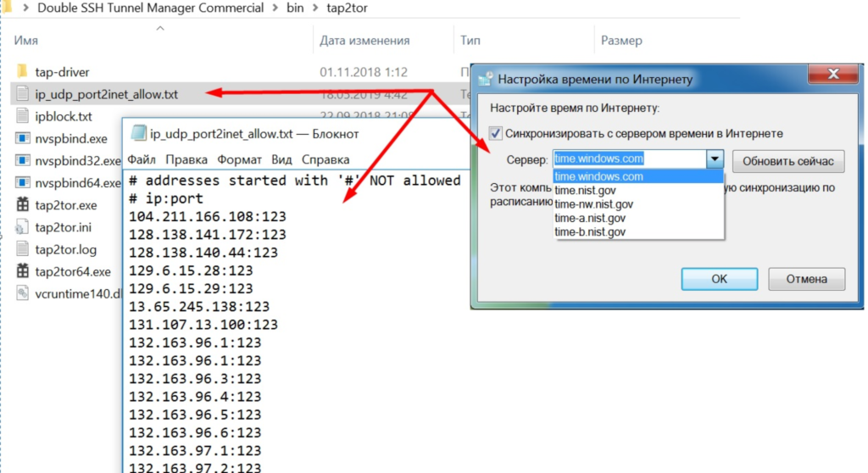Click the Обновить сейчас button
This screenshot has height=473, width=868.
point(787,160)
